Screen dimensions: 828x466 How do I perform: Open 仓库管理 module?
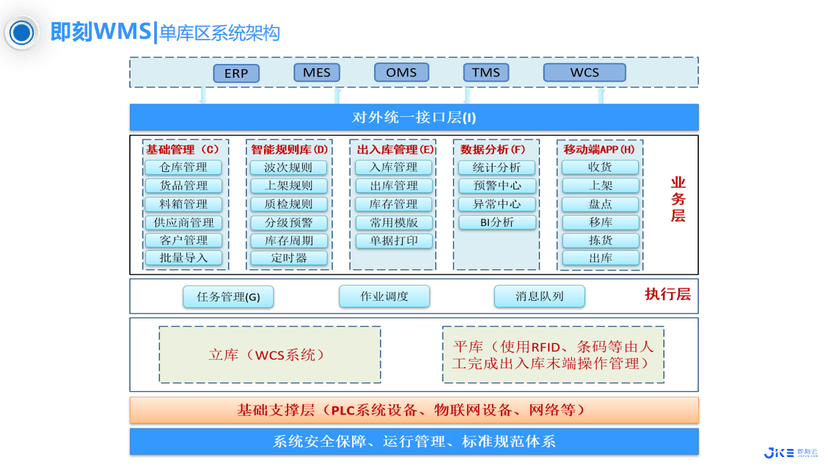point(183,167)
